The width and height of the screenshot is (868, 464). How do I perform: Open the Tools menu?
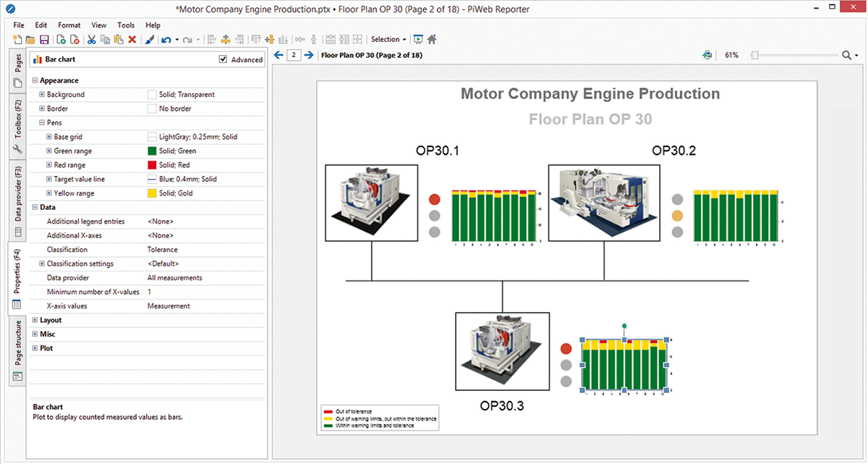126,25
